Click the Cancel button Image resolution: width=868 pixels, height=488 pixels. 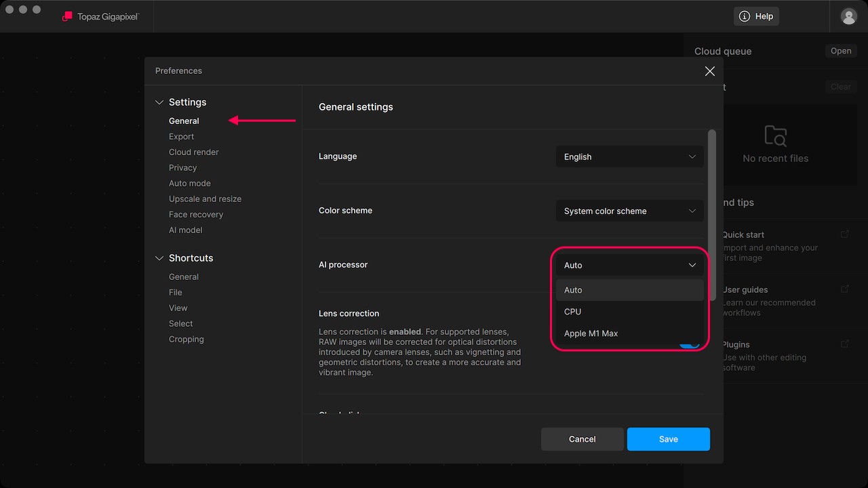[x=582, y=439]
